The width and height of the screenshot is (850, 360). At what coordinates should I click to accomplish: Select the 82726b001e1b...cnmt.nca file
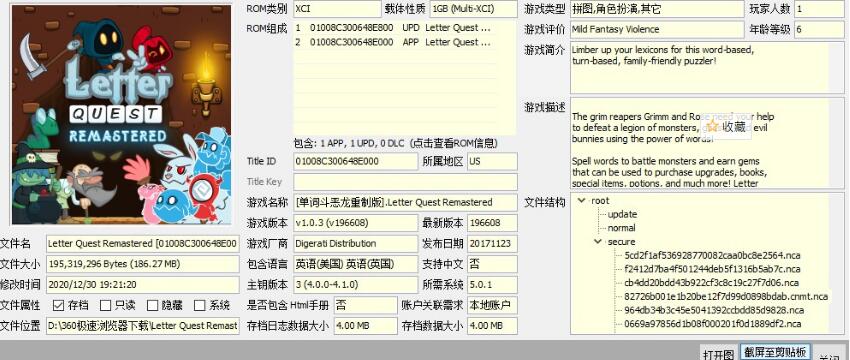tap(726, 297)
